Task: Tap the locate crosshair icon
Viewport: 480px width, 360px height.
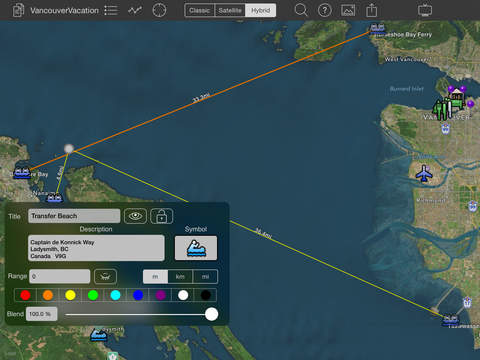Action: [159, 10]
